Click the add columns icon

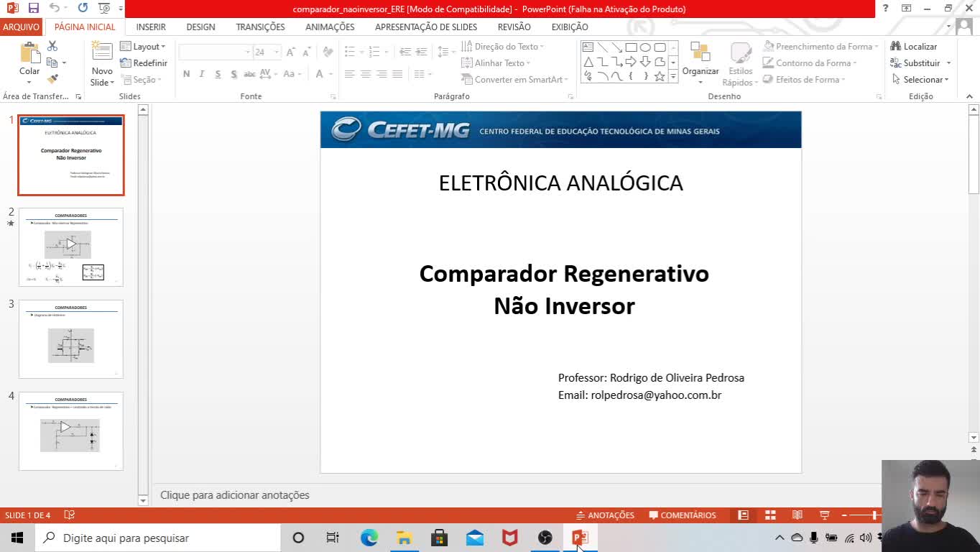[x=422, y=74]
